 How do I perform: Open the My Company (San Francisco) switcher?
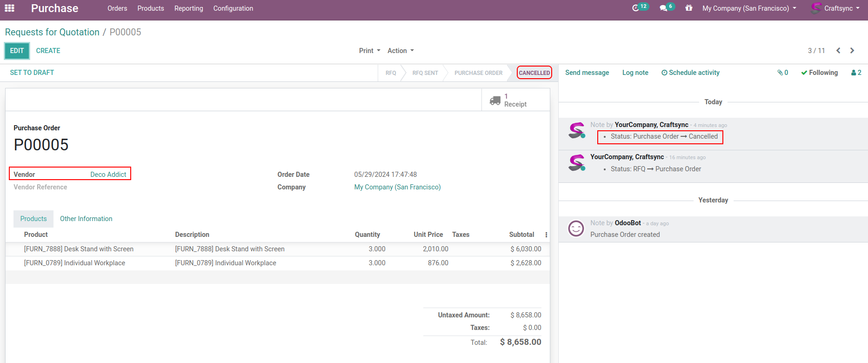tap(749, 8)
